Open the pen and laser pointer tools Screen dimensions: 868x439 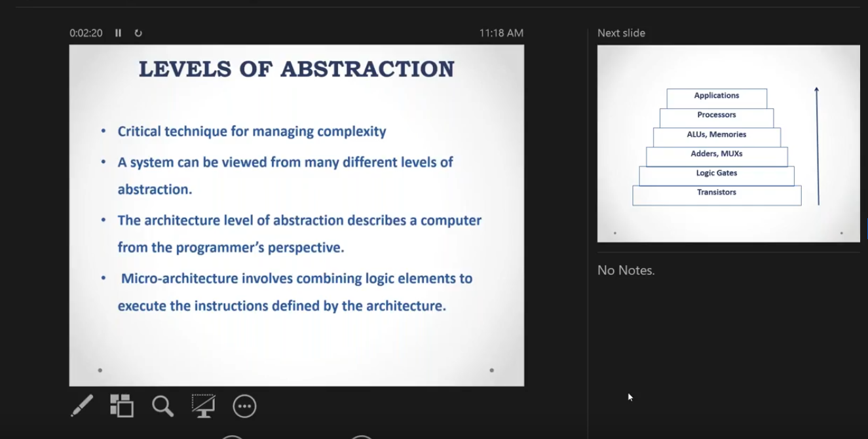click(x=83, y=406)
